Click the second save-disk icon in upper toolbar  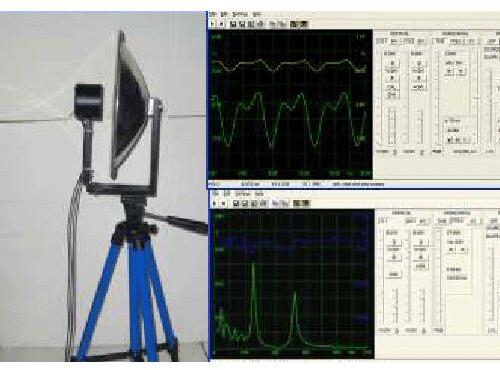(242, 24)
